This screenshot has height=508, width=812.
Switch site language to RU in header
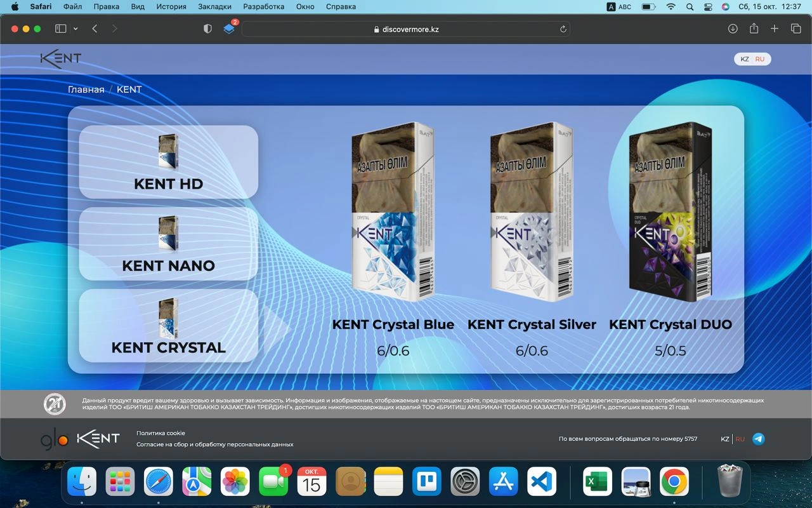760,59
